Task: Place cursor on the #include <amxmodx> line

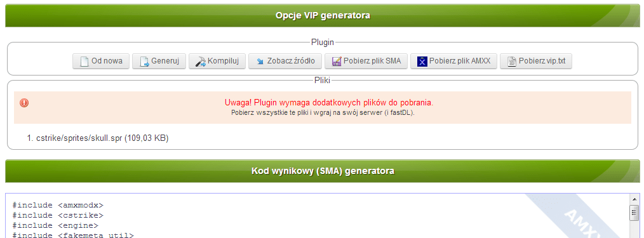Action: pyautogui.click(x=58, y=205)
